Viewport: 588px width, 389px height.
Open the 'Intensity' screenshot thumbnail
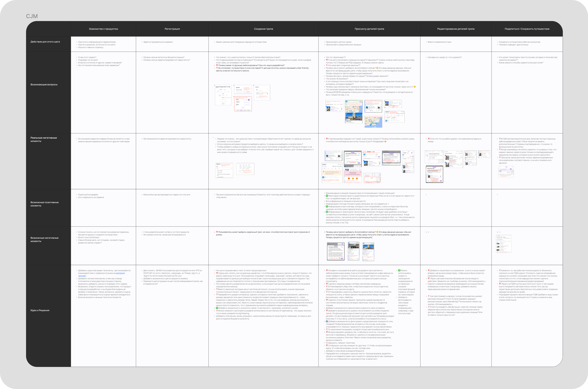[x=262, y=93]
